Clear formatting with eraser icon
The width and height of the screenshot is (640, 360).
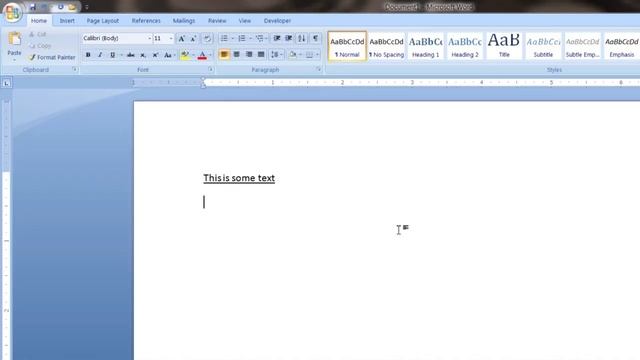click(x=207, y=38)
